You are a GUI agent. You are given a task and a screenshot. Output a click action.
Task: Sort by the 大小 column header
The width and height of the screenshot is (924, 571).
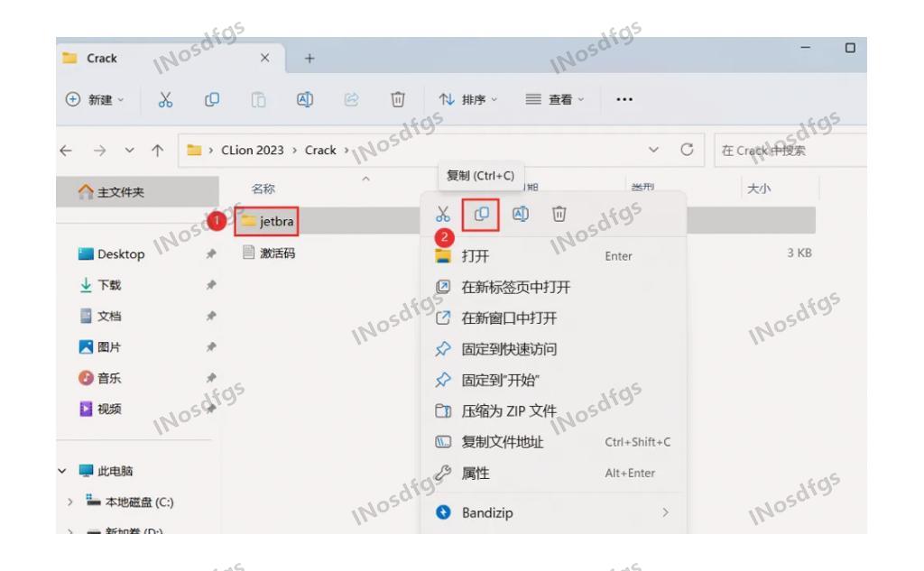point(758,189)
